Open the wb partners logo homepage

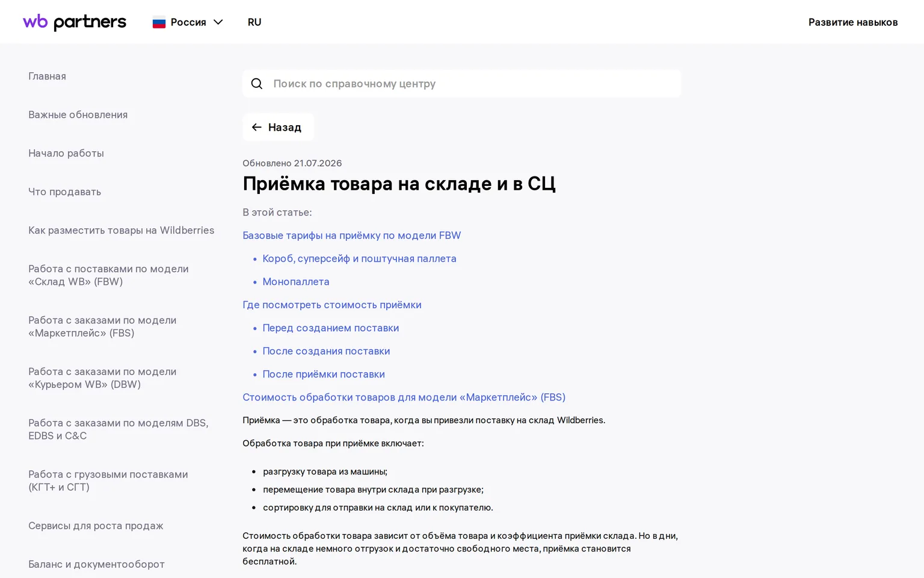(x=75, y=22)
